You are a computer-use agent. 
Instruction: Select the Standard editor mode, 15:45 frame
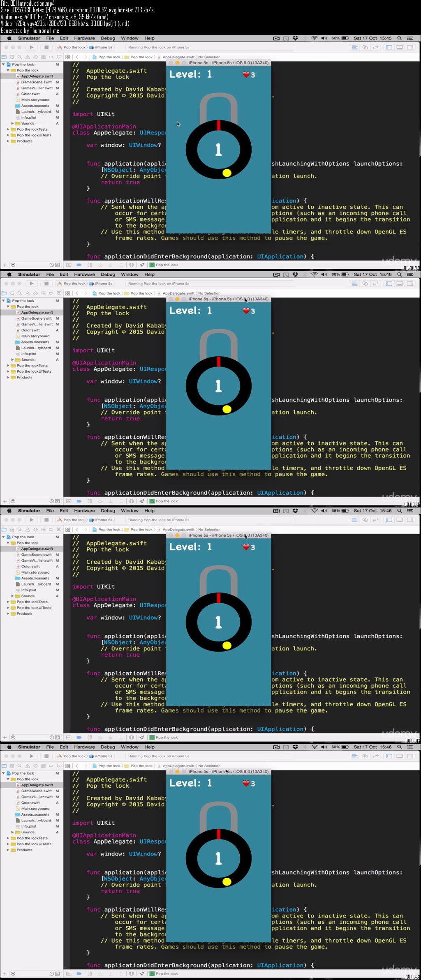point(354,47)
